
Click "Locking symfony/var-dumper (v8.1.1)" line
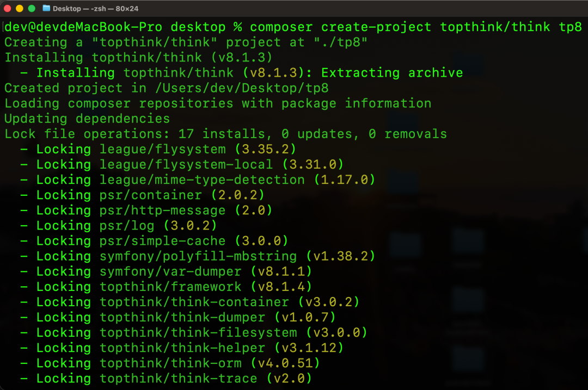tap(167, 271)
